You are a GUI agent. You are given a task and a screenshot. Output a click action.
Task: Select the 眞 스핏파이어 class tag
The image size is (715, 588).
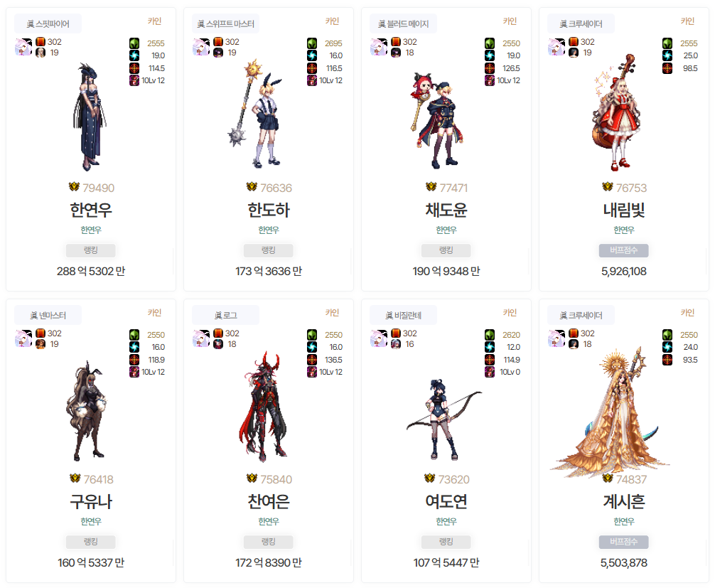pos(48,23)
